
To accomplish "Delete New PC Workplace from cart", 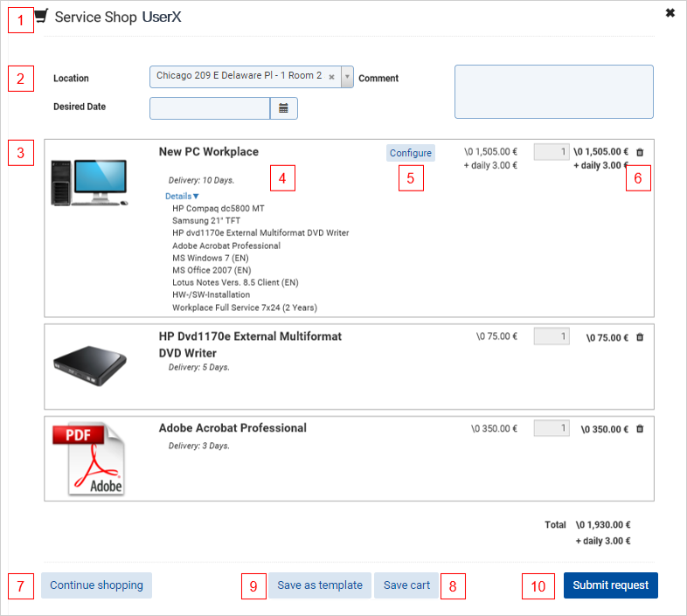I will pyautogui.click(x=640, y=152).
